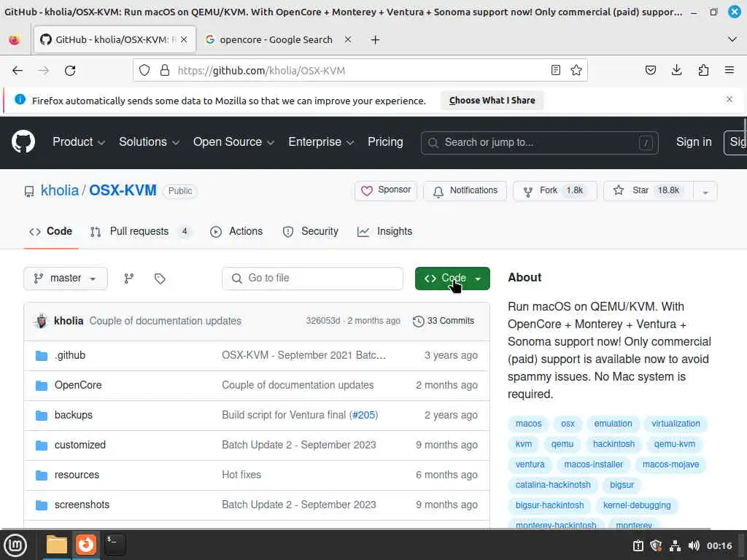Adjust volume via tray speaker icon
This screenshot has width=747, height=560.
tap(694, 545)
